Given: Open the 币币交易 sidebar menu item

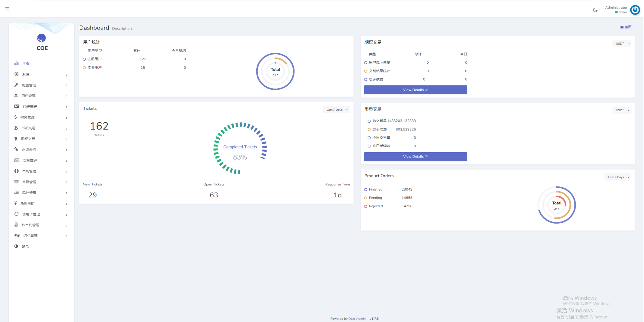Looking at the screenshot, I should click(41, 128).
